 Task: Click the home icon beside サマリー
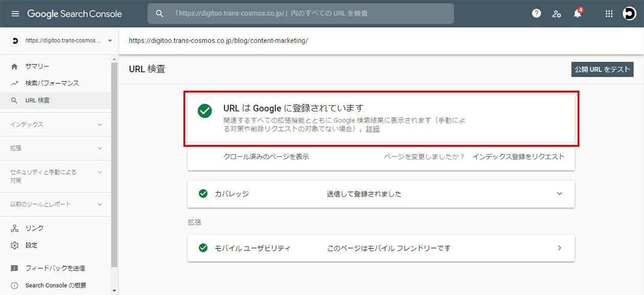(14, 66)
